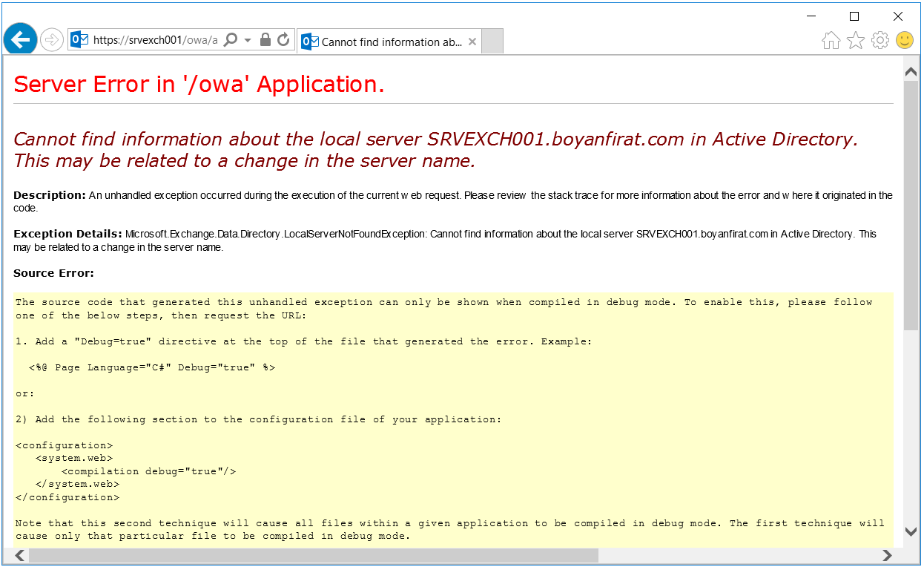The image size is (924, 567).
Task: Click the horizontal scrollbar right arrow
Action: (887, 555)
